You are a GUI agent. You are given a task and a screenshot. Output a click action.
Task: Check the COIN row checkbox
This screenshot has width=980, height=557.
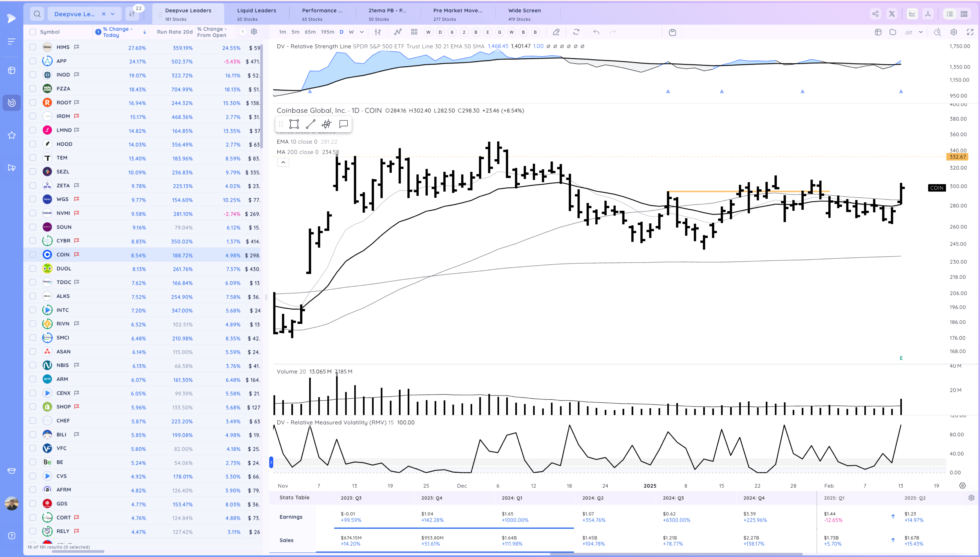(33, 255)
